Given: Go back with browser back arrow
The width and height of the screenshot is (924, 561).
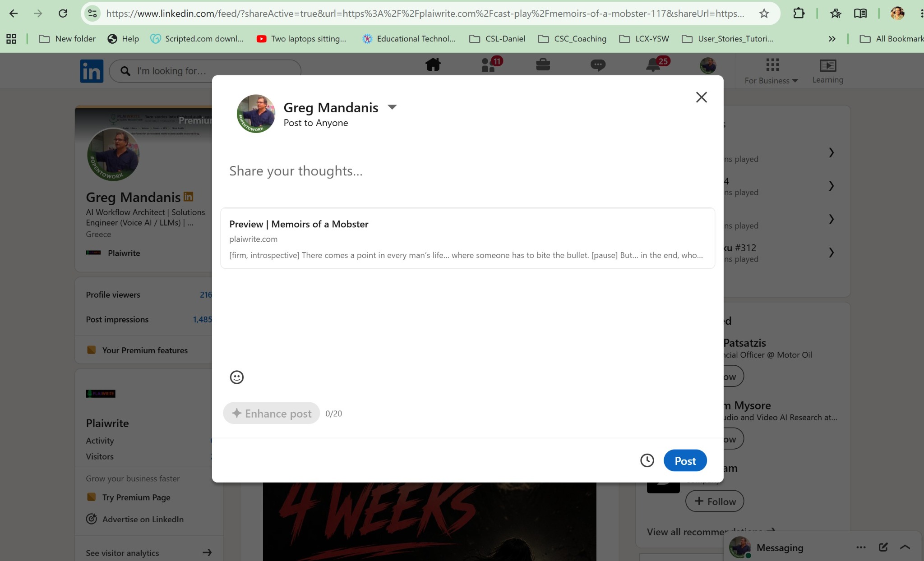Looking at the screenshot, I should [x=14, y=14].
